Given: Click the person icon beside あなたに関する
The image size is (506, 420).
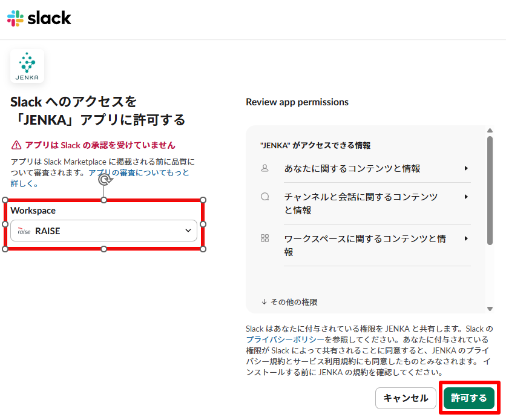Looking at the screenshot, I should click(264, 168).
